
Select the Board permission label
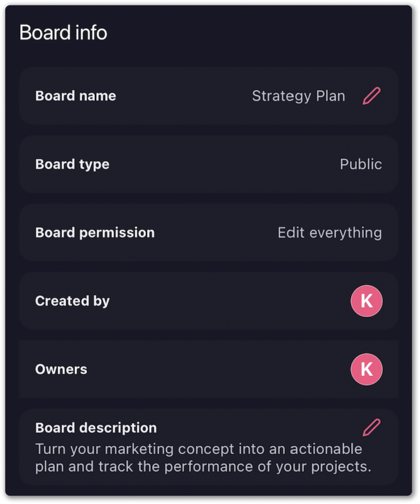click(95, 232)
